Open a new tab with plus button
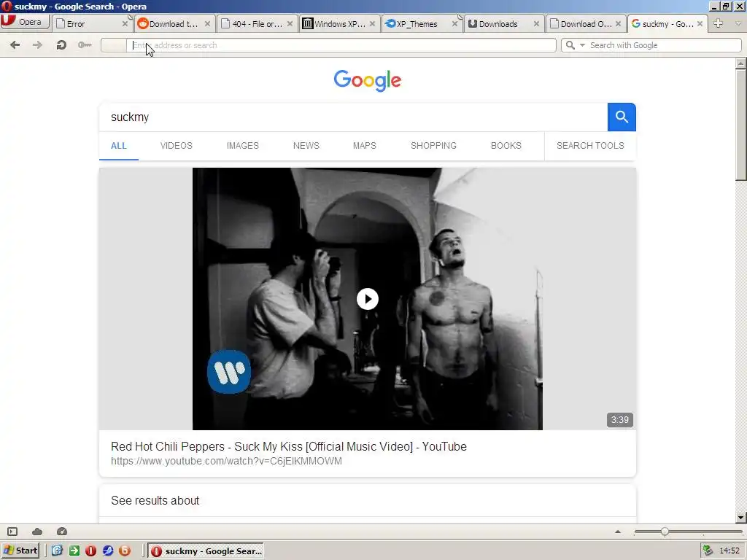Image resolution: width=747 pixels, height=560 pixels. 718,23
